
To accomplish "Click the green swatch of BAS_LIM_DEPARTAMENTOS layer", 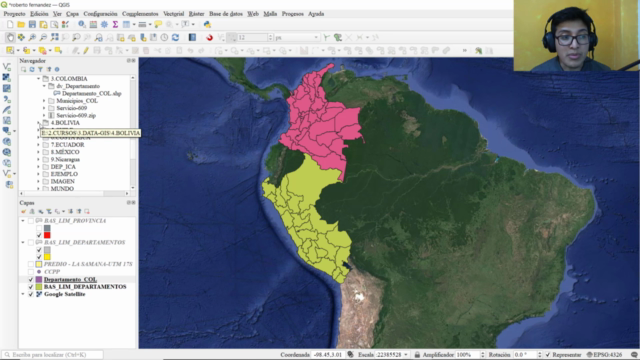I will (39, 287).
